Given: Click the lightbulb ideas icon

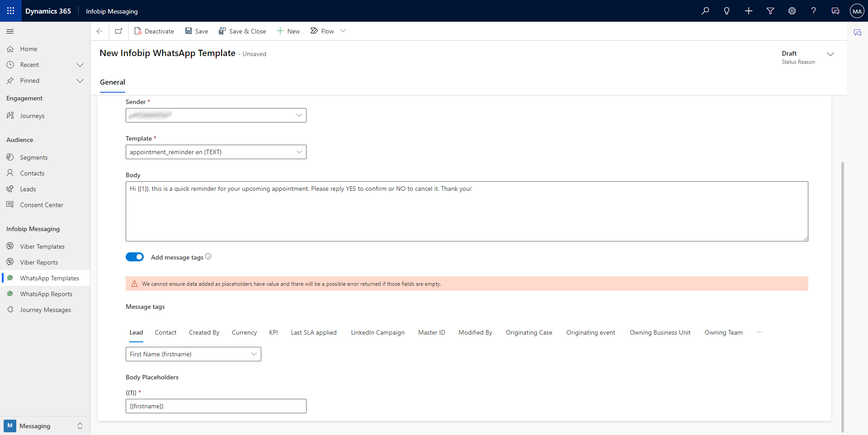Looking at the screenshot, I should [727, 11].
